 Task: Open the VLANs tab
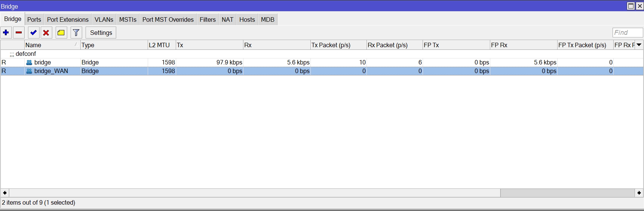[104, 19]
